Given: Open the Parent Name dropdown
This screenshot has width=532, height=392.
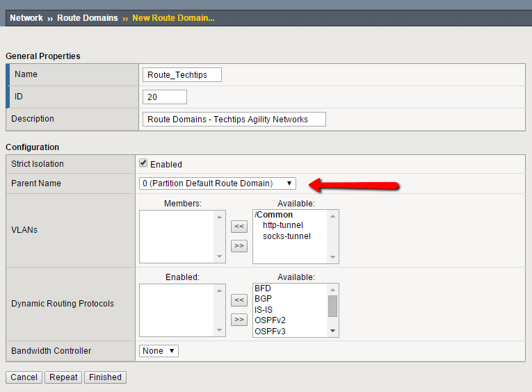Looking at the screenshot, I should (218, 183).
